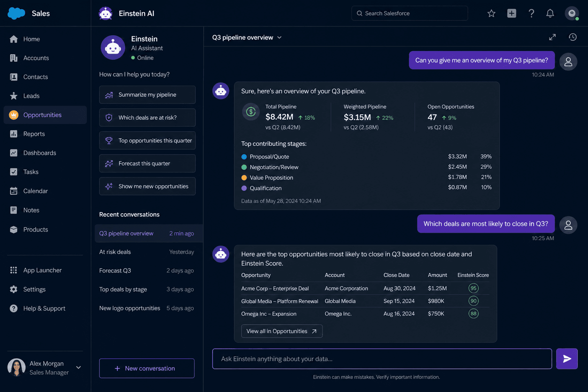The width and height of the screenshot is (588, 392).
Task: Click the Proposal/Quote blue stage dot
Action: tap(244, 157)
